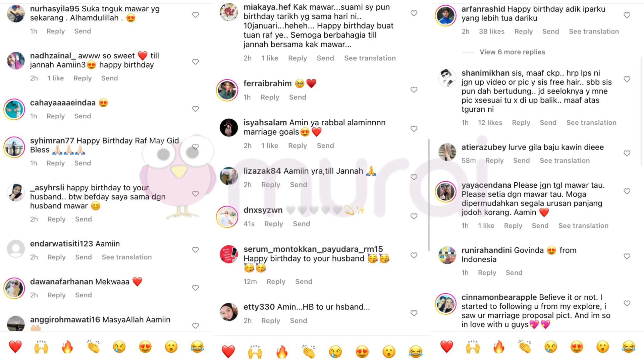Tap the crying emoji in the right reaction bar
The image size is (644, 362).
pos(551,347)
